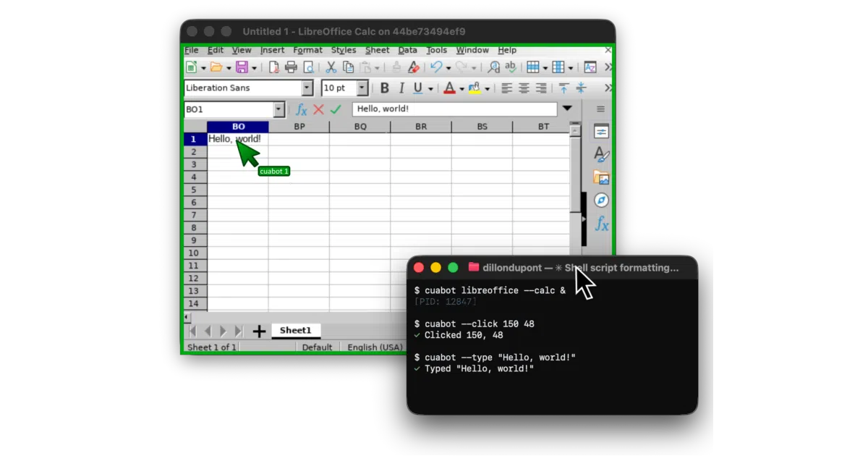Cut with the scissors icon
The width and height of the screenshot is (868, 456).
click(x=331, y=67)
